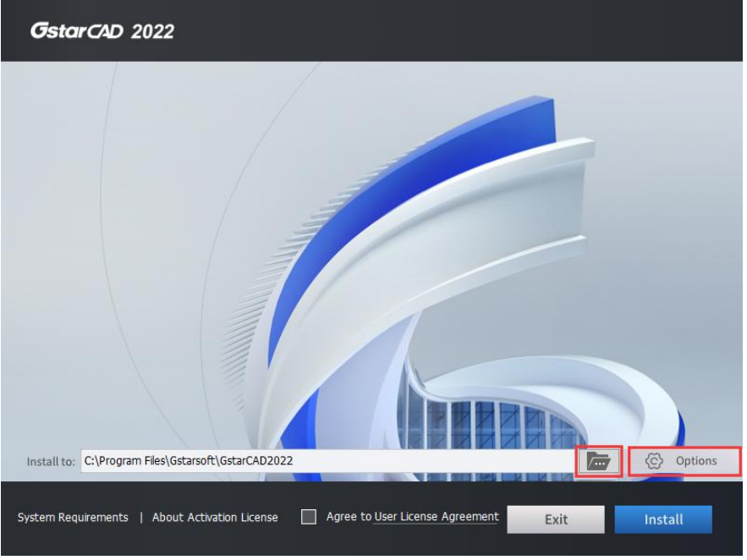747x560 pixels.
Task: Open the folder browse icon for install path
Action: [x=601, y=463]
